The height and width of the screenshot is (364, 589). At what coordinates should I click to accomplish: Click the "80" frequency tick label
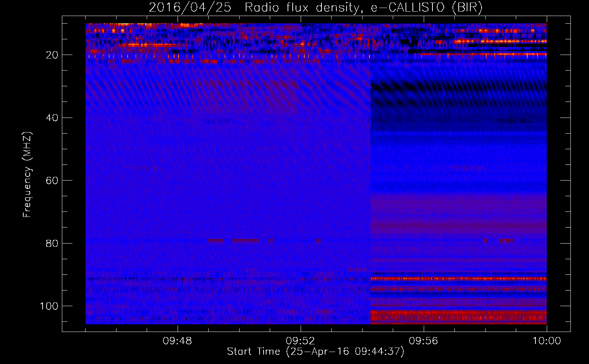click(52, 243)
